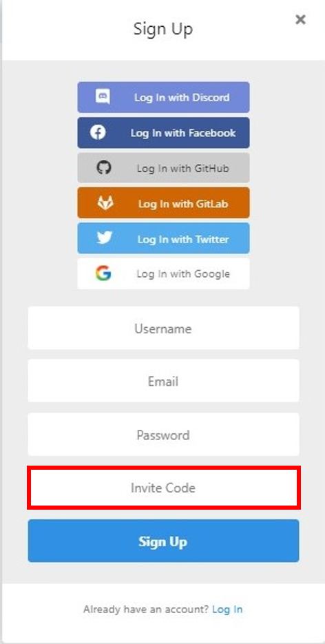
Task: Continue via Log In with Twitter
Action: pyautogui.click(x=163, y=238)
